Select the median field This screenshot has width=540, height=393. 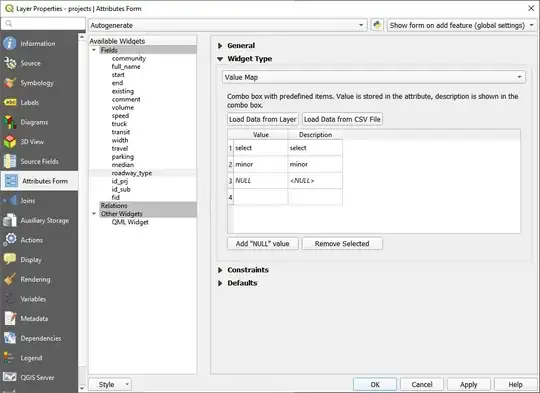[123, 165]
